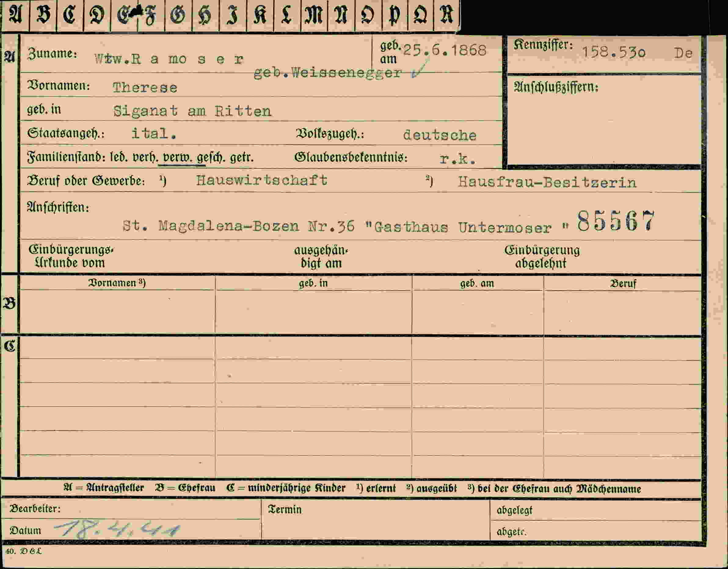Click the 'Anschriften:' label

(x=58, y=207)
